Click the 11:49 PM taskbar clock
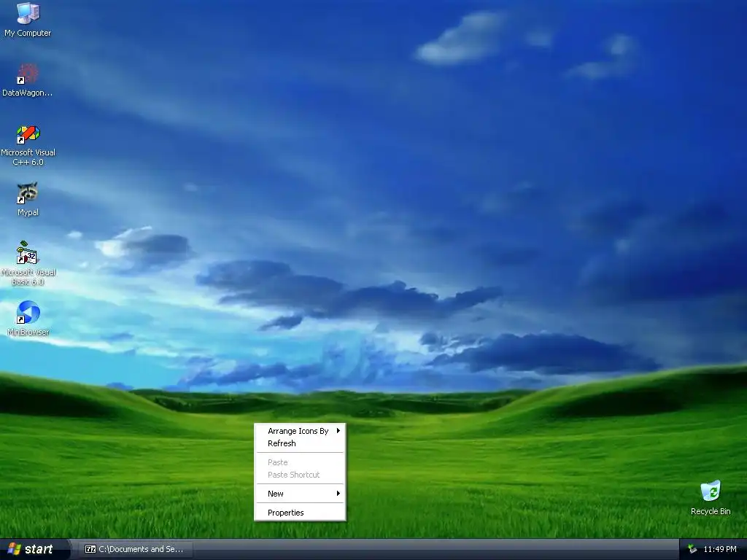Screen dimensions: 747x560 click(720, 549)
